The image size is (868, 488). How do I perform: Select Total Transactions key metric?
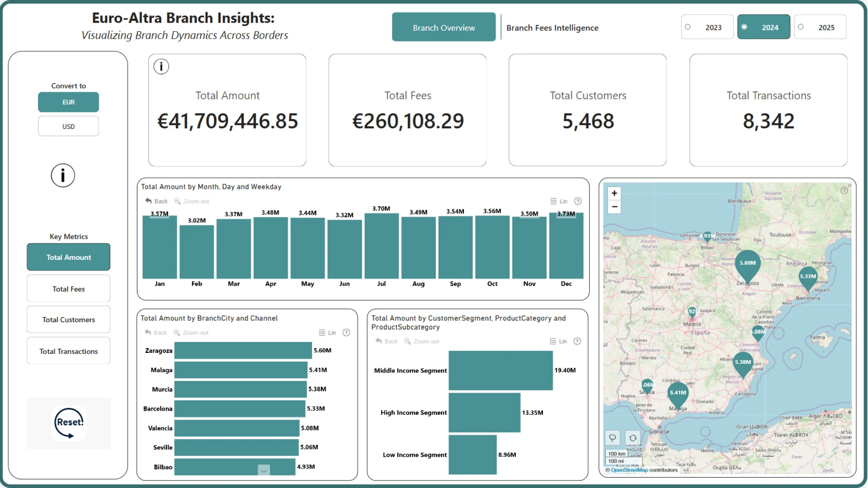68,351
